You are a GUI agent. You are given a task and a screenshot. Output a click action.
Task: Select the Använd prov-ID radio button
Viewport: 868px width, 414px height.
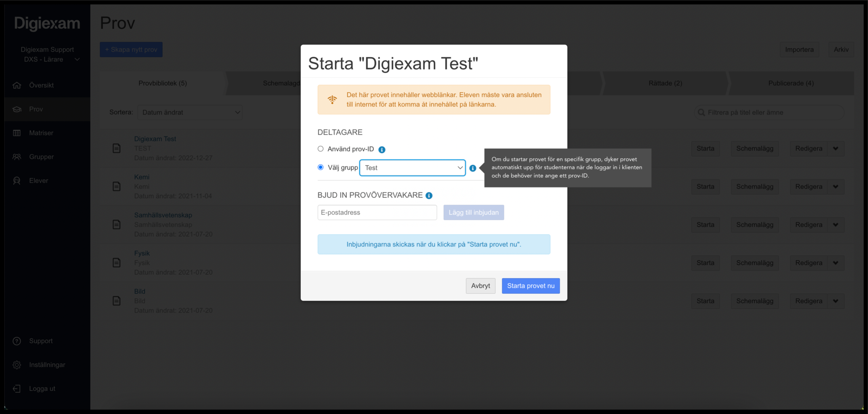(321, 149)
